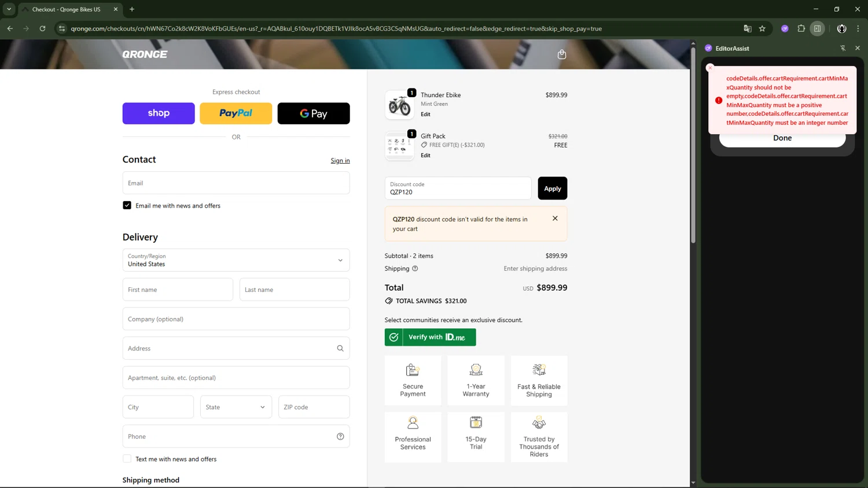Open the purple EditorAssist extension icon
Viewport: 868px width, 488px height.
785,28
